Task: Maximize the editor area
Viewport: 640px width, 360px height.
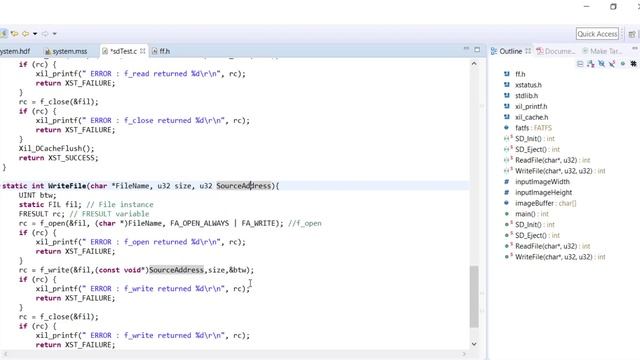Action: coord(477,49)
